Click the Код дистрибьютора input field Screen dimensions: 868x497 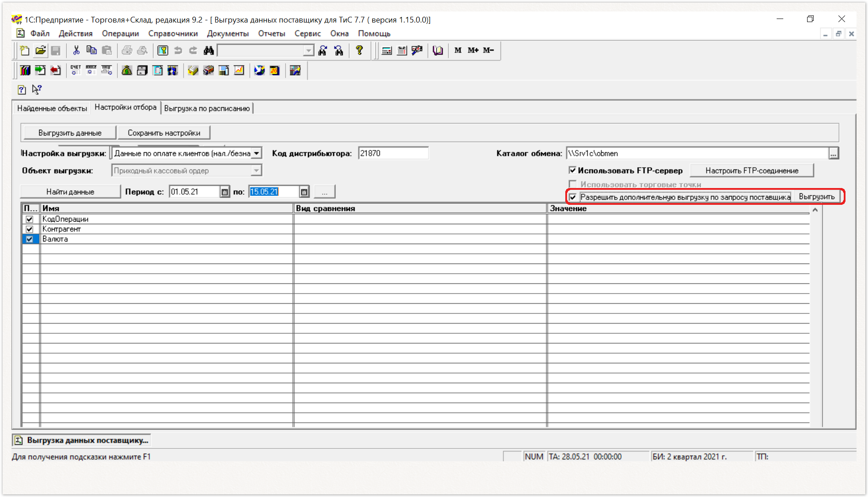pos(393,153)
